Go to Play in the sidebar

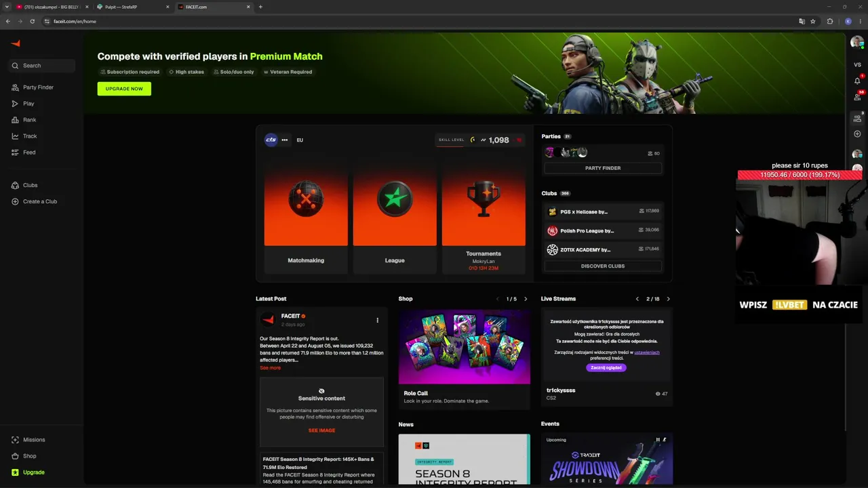[28, 104]
